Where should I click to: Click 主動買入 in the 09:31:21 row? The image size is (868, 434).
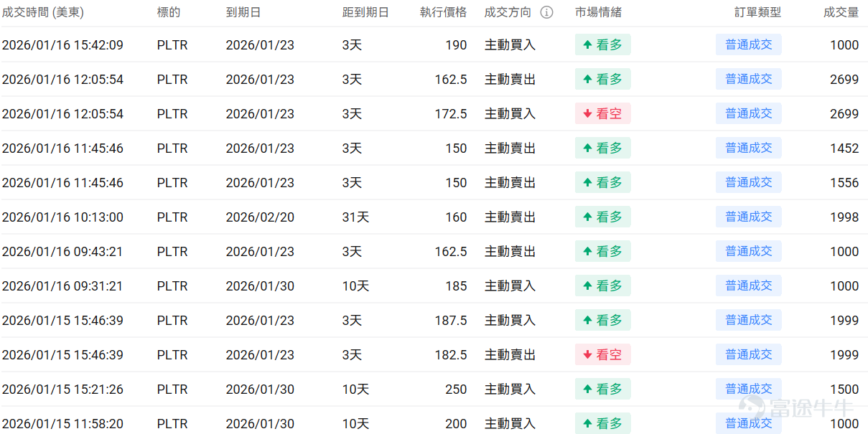click(510, 286)
